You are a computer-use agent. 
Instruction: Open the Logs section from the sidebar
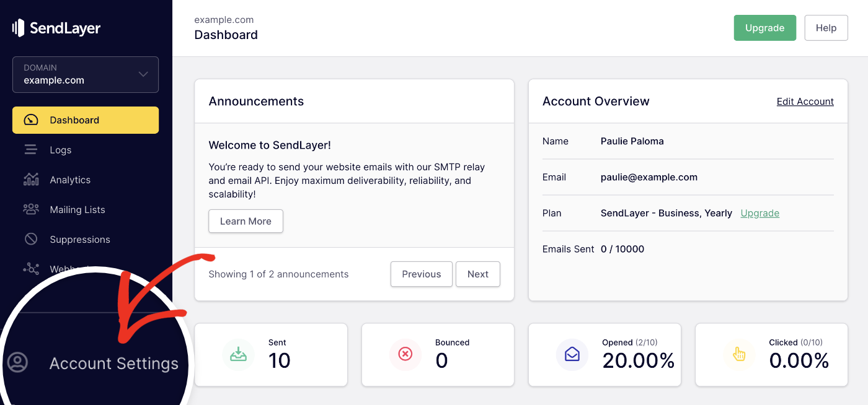60,149
